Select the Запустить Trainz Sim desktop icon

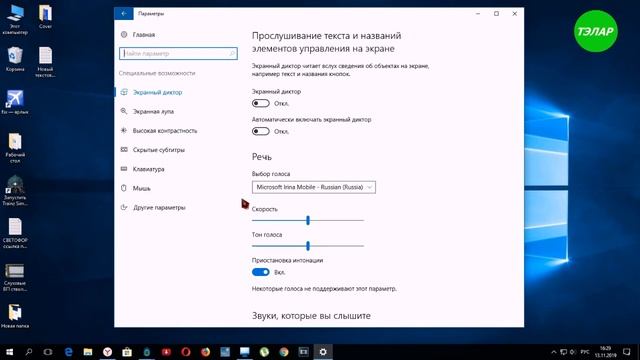click(15, 191)
